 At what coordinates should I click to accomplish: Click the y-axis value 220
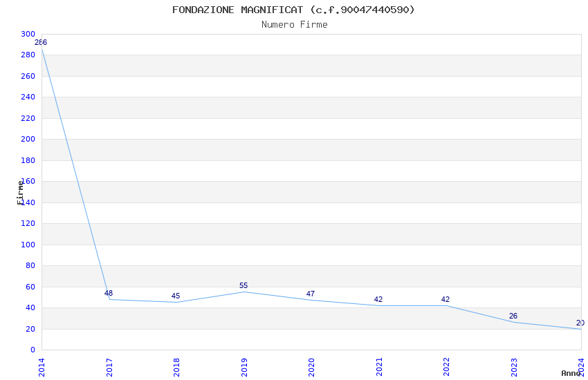coord(28,118)
